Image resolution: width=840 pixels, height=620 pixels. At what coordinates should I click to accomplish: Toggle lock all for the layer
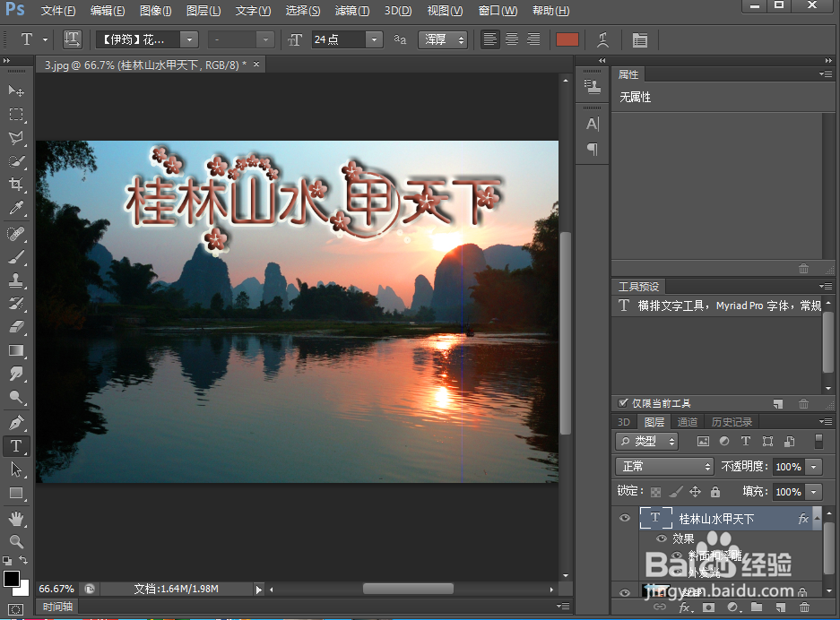pyautogui.click(x=715, y=492)
